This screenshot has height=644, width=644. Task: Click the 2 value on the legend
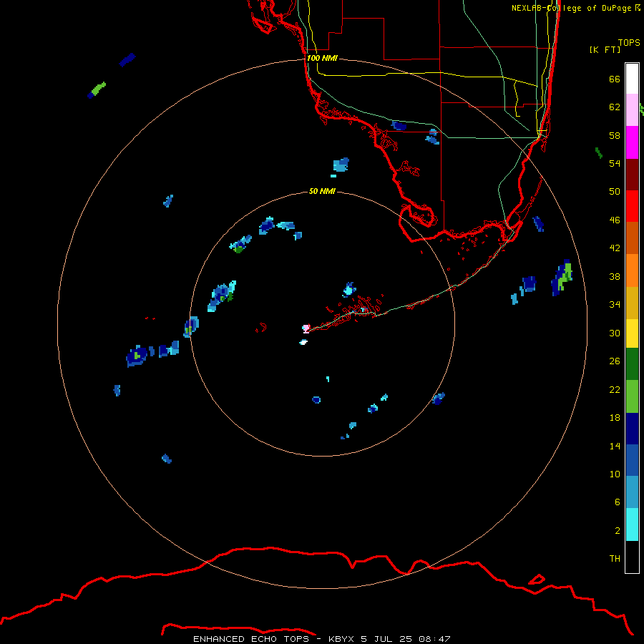[x=618, y=531]
